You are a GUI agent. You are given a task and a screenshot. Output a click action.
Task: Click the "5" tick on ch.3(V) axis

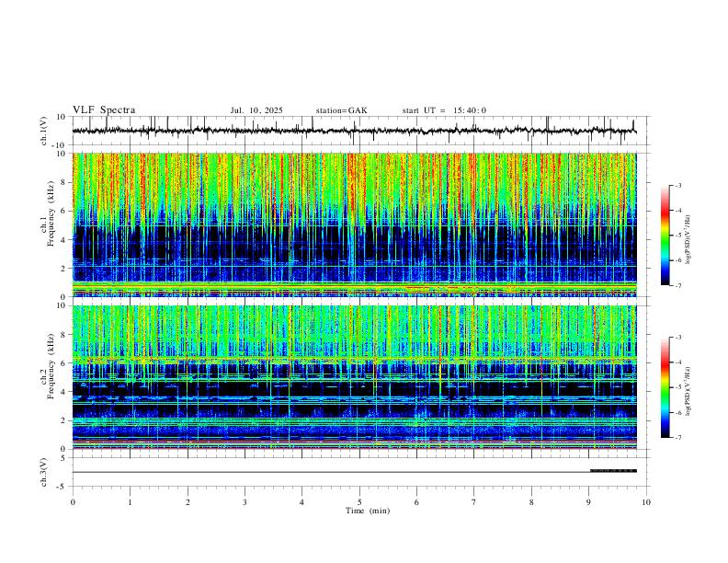coord(64,457)
